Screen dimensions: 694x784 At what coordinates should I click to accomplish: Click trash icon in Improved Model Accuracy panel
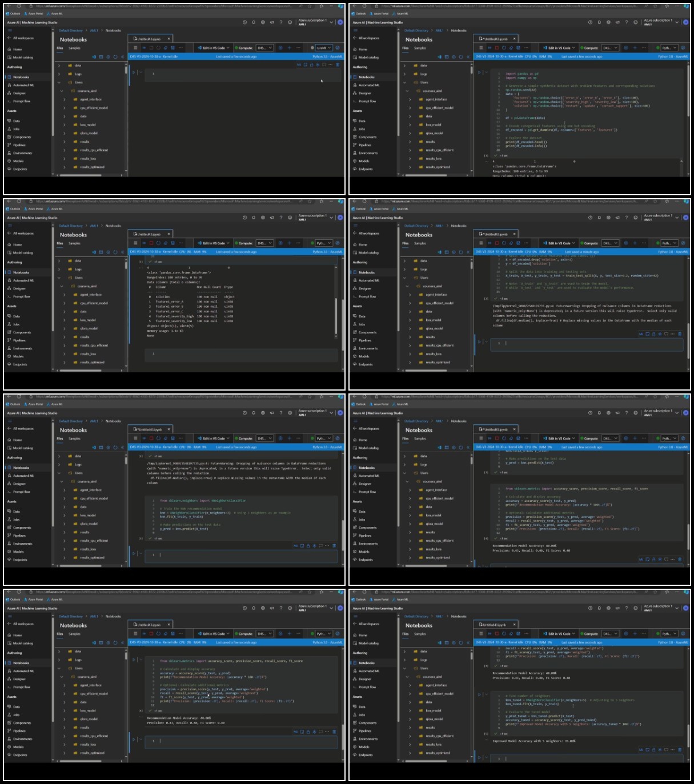pyautogui.click(x=680, y=750)
